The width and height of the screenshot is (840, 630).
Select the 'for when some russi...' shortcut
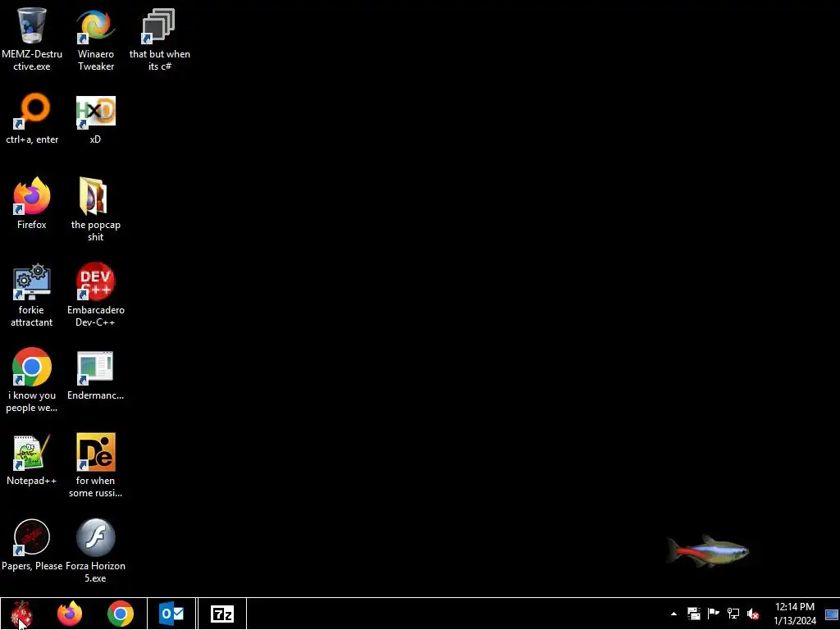click(96, 452)
